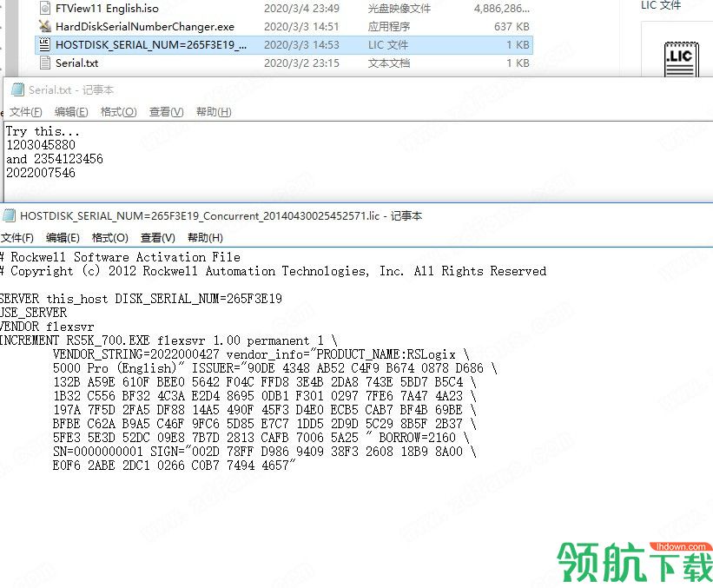This screenshot has width=713, height=588.
Task: Click RS5K_700.EXE in the INCREMENT line
Action: (109, 340)
